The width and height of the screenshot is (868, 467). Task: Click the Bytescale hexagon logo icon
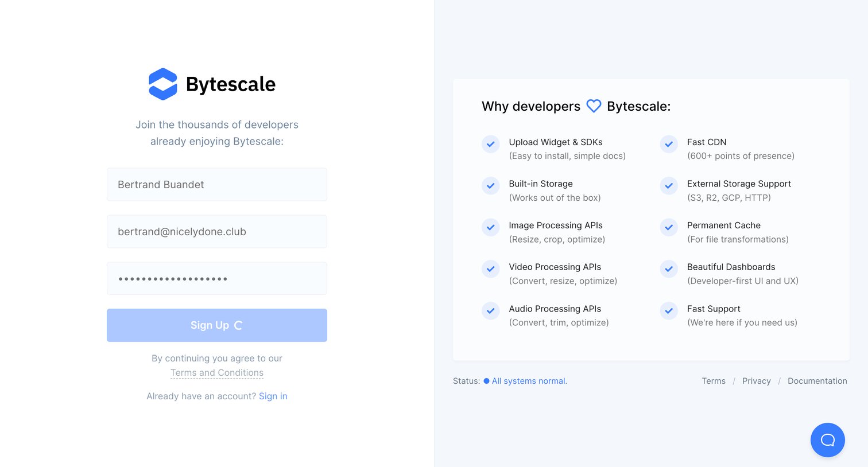163,84
